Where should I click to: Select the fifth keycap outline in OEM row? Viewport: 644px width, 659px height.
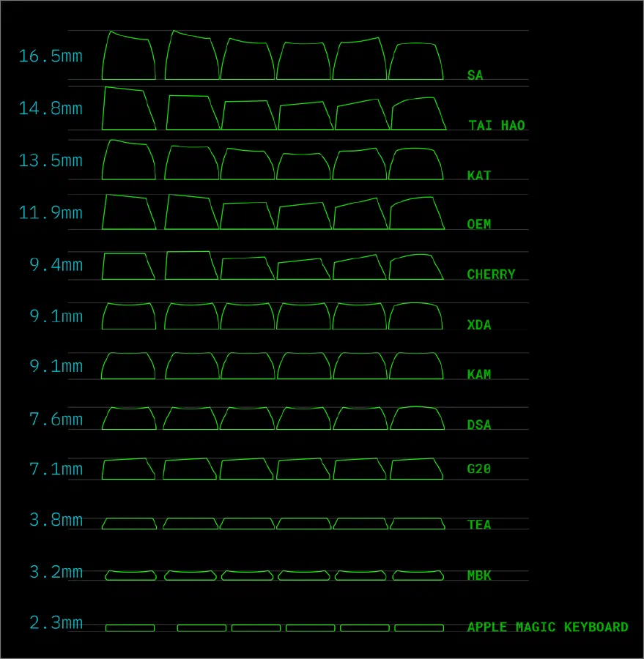click(360, 214)
